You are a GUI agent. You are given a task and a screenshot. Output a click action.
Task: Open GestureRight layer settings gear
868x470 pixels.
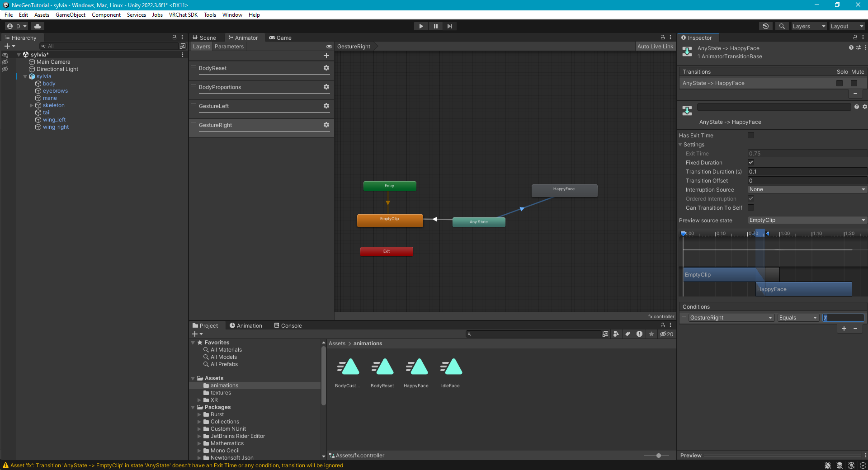coord(326,125)
